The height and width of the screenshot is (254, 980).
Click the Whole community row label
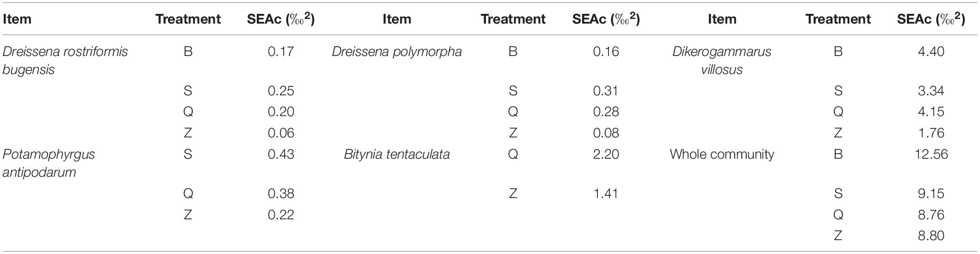click(x=722, y=154)
